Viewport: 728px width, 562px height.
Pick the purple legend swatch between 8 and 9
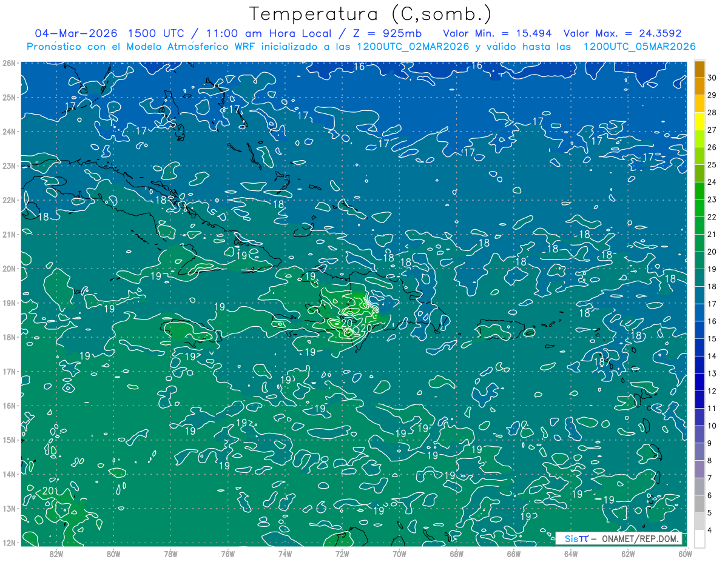click(699, 452)
